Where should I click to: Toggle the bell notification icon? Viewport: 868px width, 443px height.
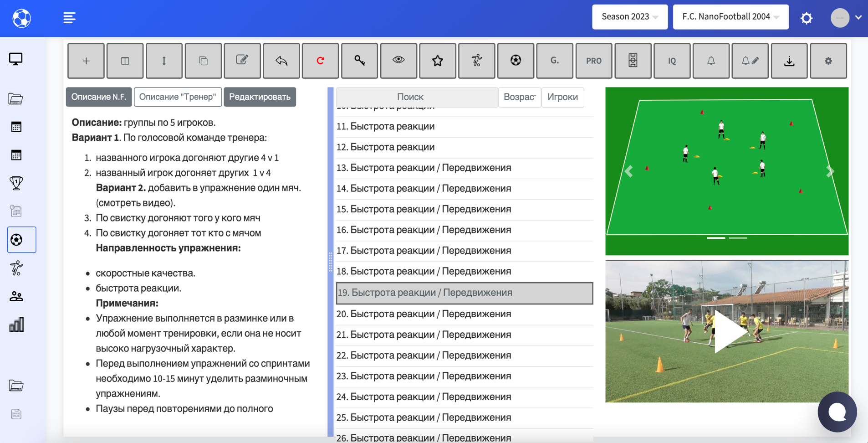pos(710,61)
